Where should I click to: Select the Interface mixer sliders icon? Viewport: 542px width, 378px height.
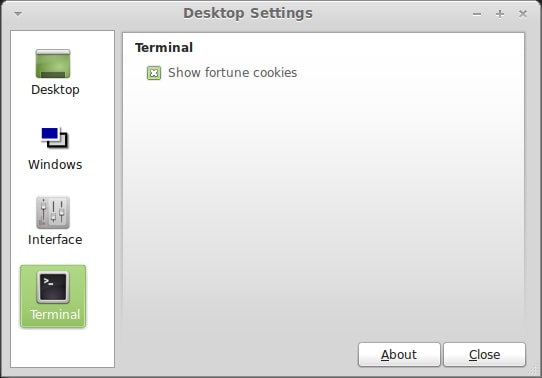coord(53,212)
